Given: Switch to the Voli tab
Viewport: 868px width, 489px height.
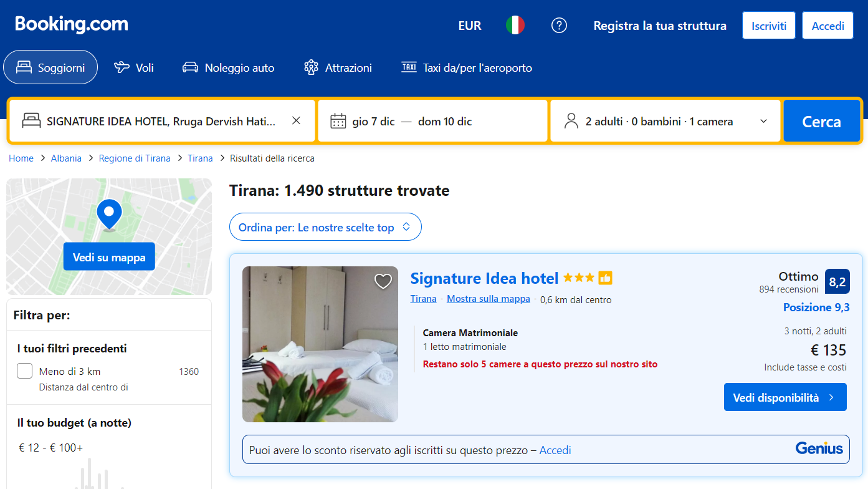Looking at the screenshot, I should (134, 67).
